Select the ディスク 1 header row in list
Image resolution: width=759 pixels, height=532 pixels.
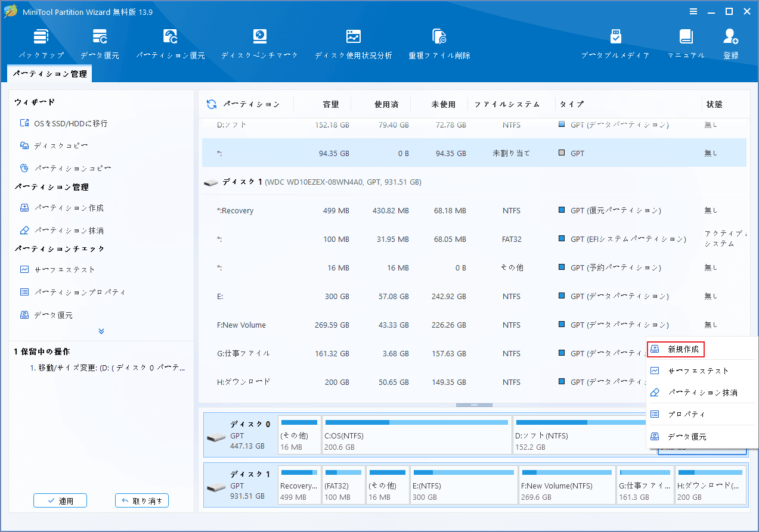(x=474, y=182)
